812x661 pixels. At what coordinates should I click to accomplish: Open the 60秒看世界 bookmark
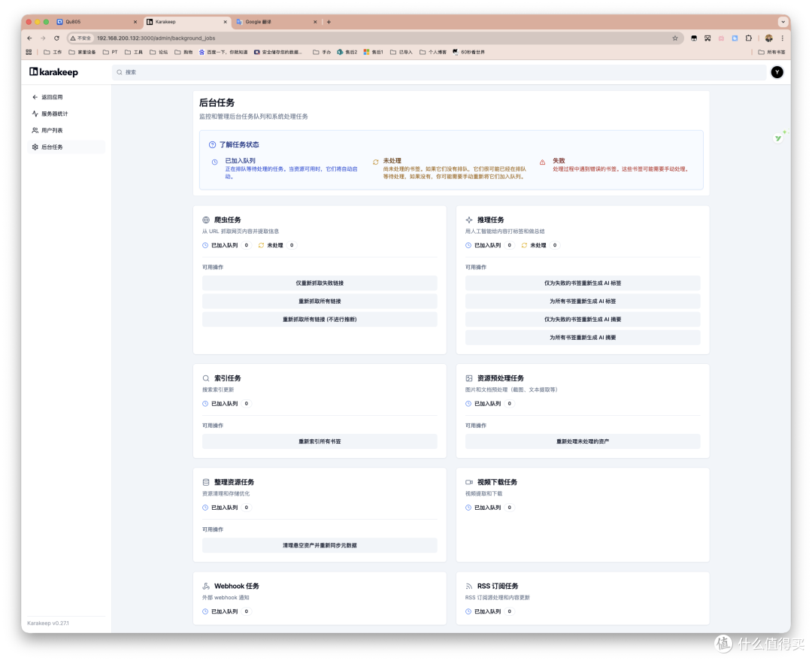pos(468,52)
